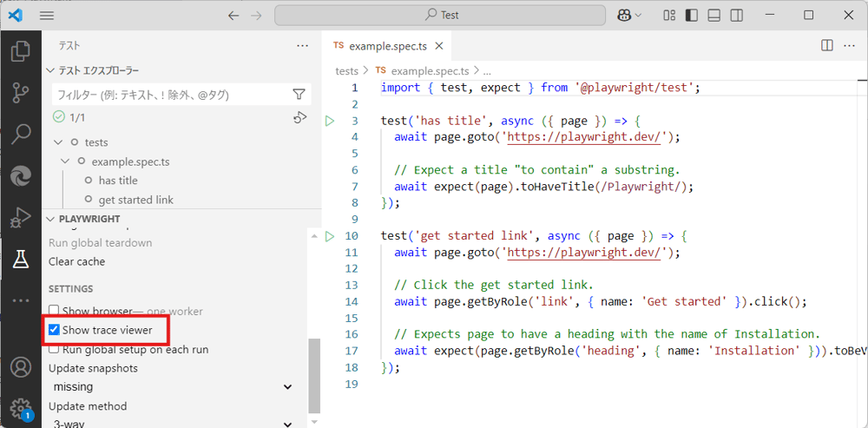Click the 'Installation' string on line 17
The image size is (868, 428).
pyautogui.click(x=753, y=351)
